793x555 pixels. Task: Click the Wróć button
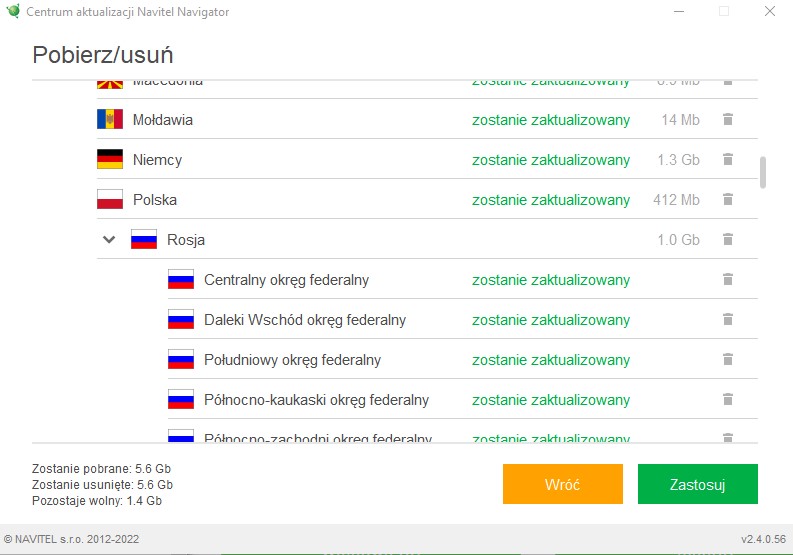coord(562,485)
